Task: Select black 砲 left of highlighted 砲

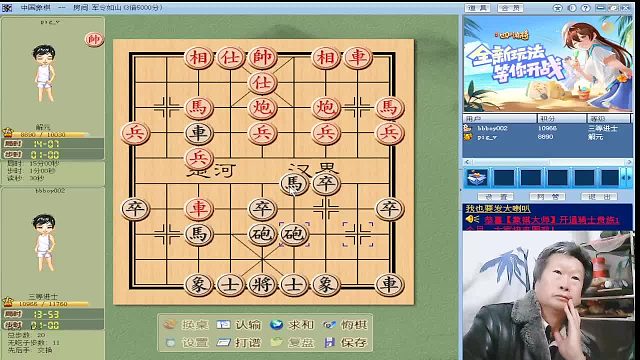Action: tap(262, 234)
